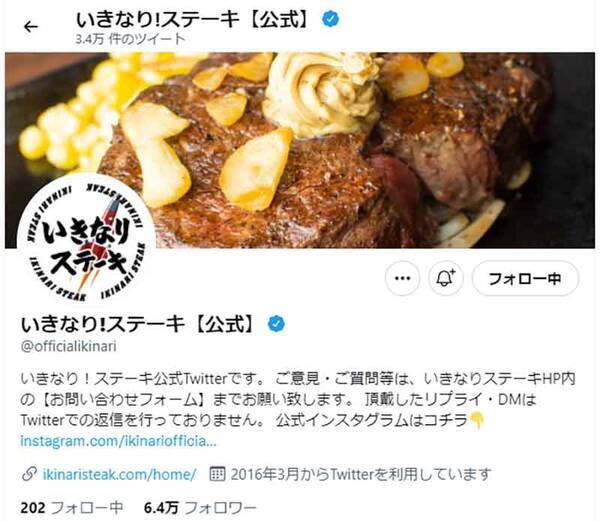Enable notifications with the bell icon

coord(446,278)
